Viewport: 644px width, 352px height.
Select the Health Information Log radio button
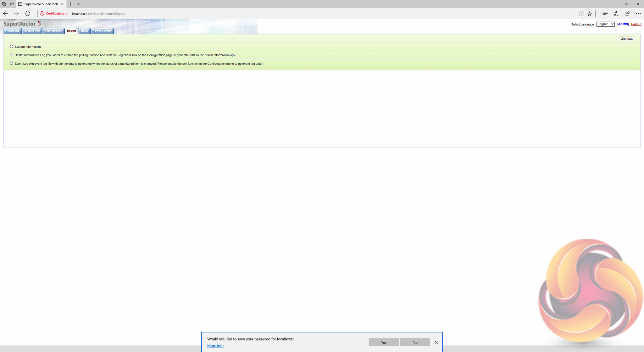[x=12, y=55]
